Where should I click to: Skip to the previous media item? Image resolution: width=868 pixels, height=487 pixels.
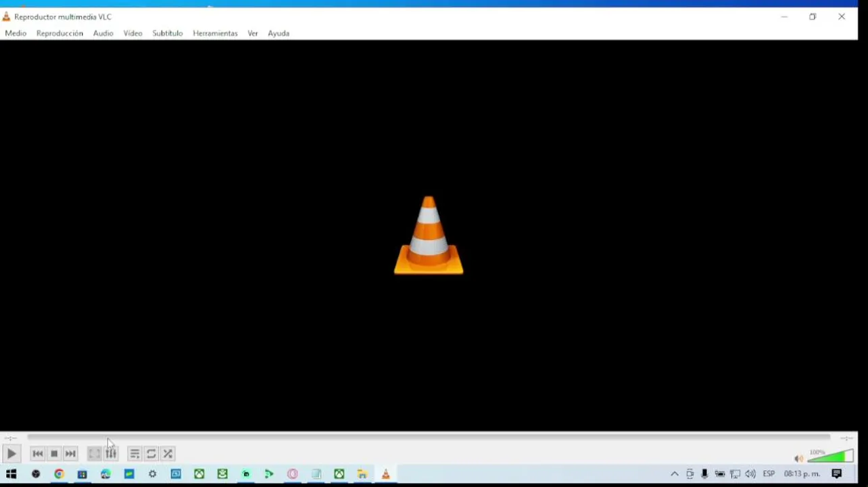pos(38,454)
